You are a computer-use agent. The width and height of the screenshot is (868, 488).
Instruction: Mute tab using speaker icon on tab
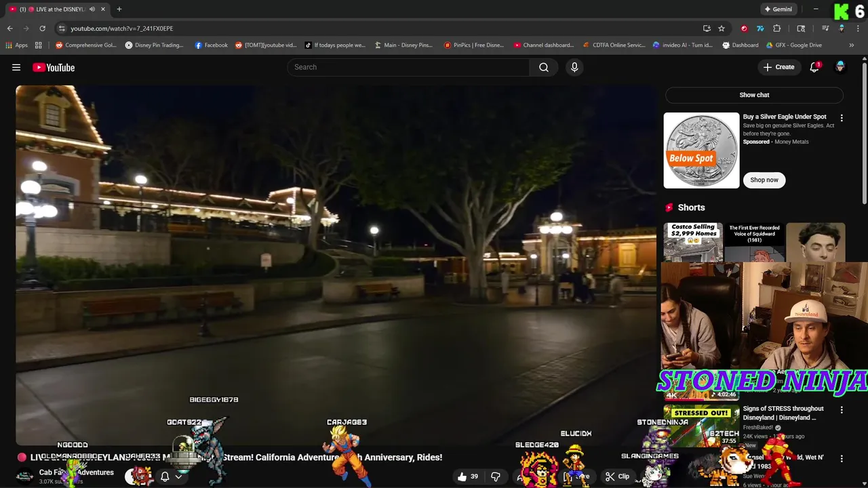(92, 9)
